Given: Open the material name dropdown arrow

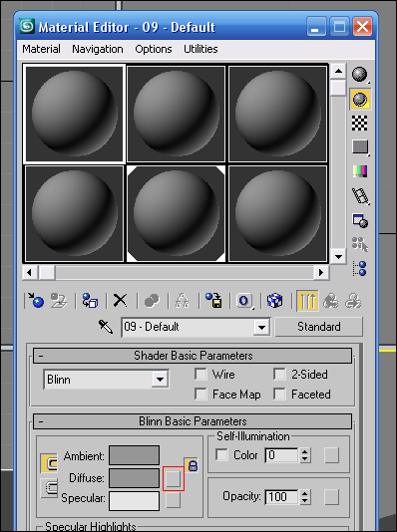Looking at the screenshot, I should coord(261,328).
